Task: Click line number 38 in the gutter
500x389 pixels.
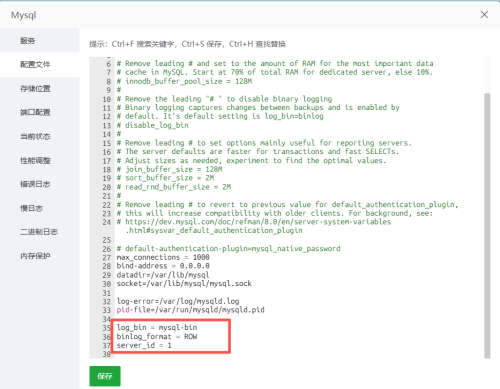Action: pyautogui.click(x=106, y=354)
